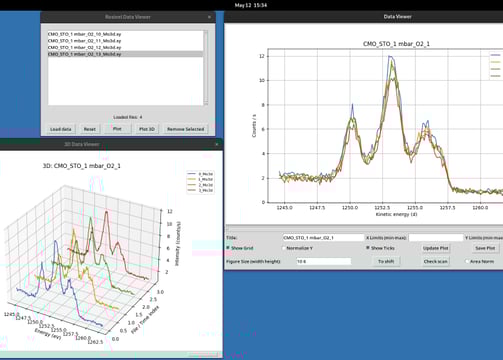Toggle the Show Grid checkbox
503x360 pixels.
tap(228, 248)
